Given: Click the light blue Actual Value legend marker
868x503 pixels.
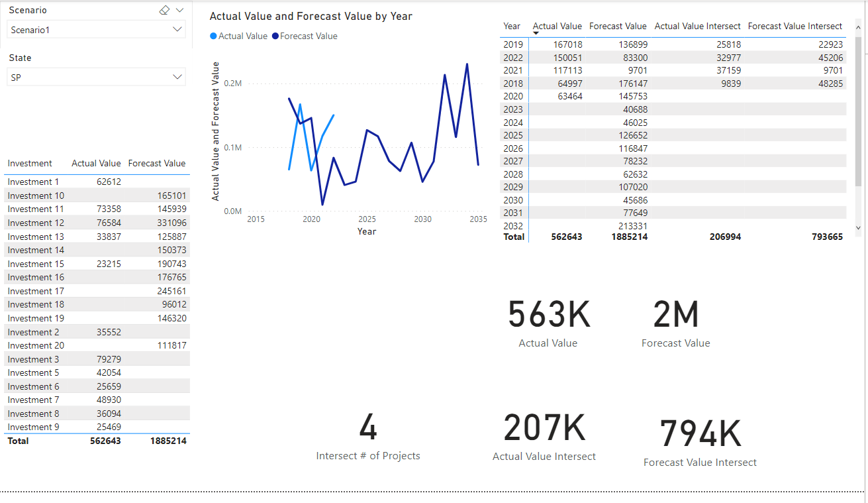Looking at the screenshot, I should [x=213, y=36].
